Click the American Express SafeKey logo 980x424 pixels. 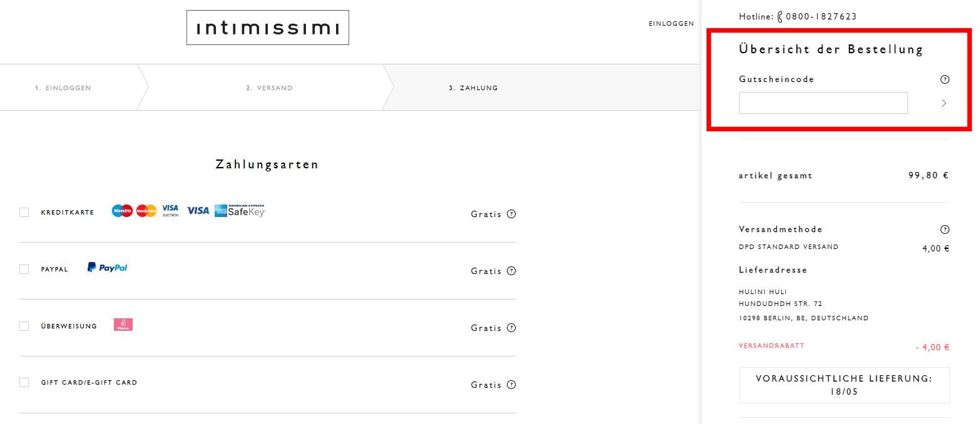[240, 211]
